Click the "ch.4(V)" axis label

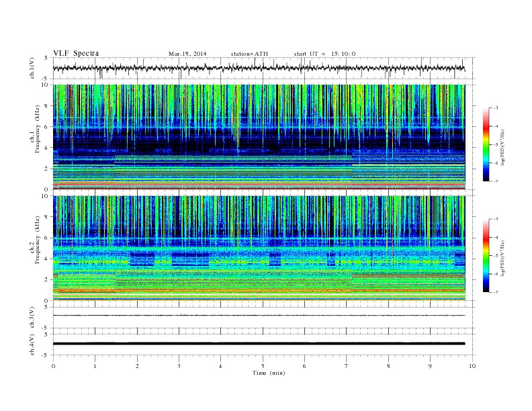click(x=32, y=345)
